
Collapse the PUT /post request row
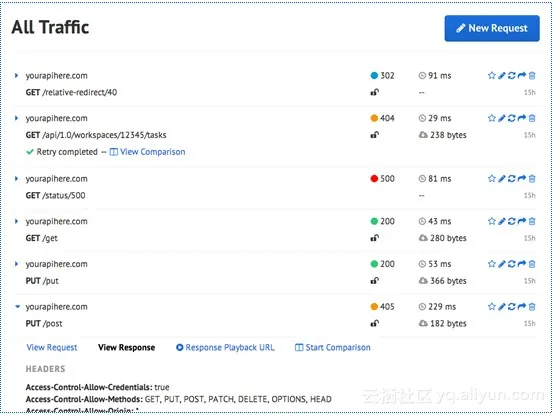(x=17, y=307)
